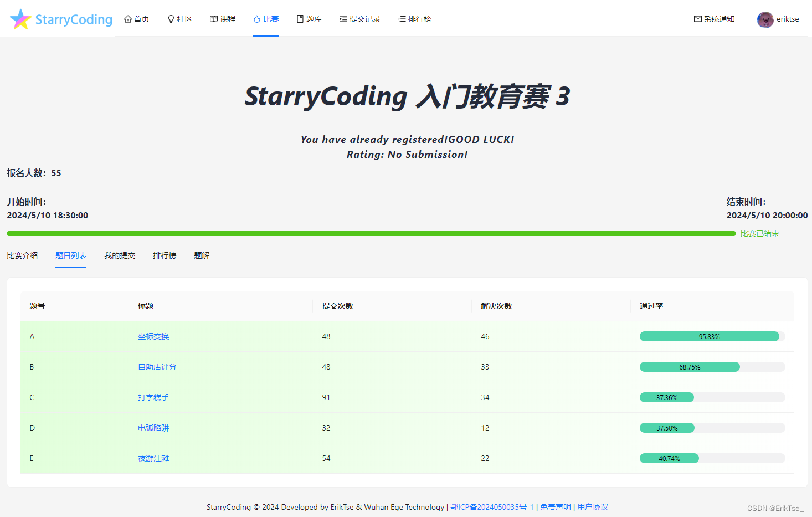Click the home icon beside 首页
The image size is (812, 517).
pyautogui.click(x=128, y=19)
